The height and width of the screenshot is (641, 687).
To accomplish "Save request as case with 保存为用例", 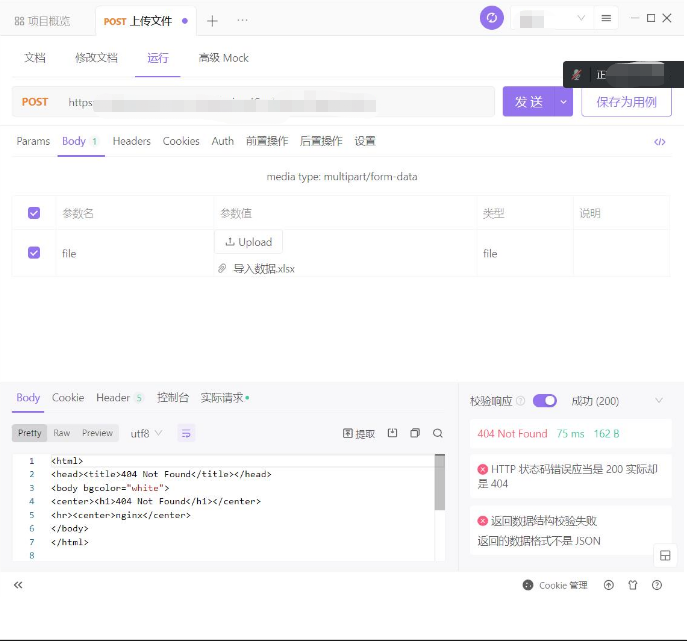I will click(x=626, y=102).
